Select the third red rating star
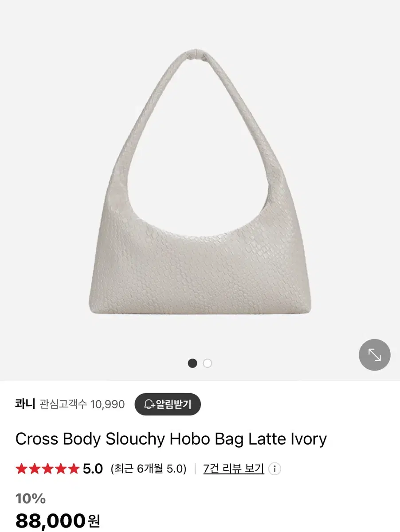 tap(47, 469)
